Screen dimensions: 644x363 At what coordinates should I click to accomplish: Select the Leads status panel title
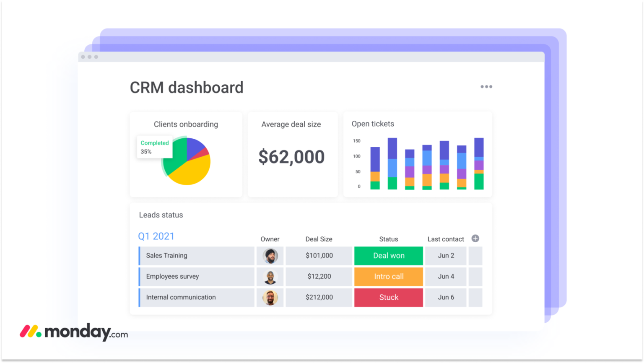click(x=161, y=215)
